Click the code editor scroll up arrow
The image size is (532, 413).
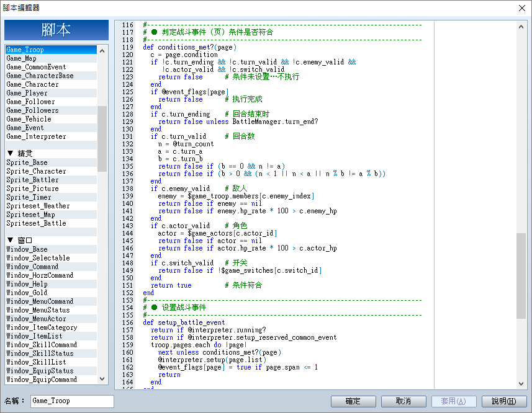tap(521, 27)
